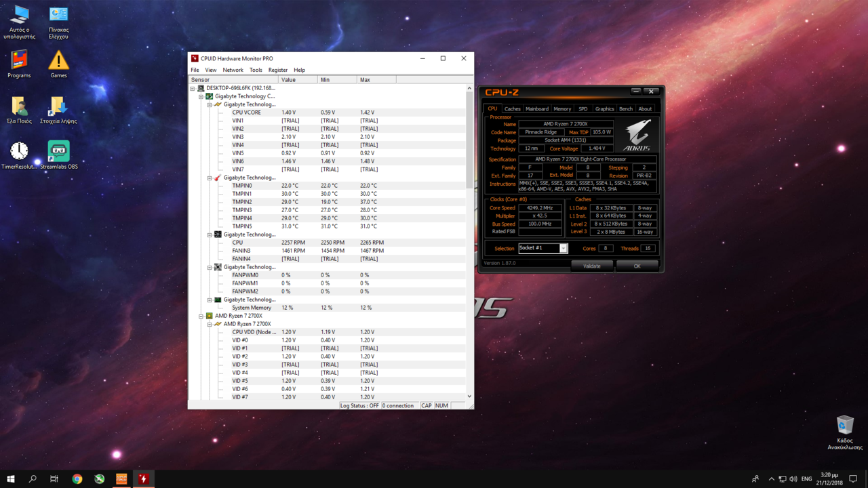Show hidden system tray icons chevron
868x488 pixels.
point(771,479)
